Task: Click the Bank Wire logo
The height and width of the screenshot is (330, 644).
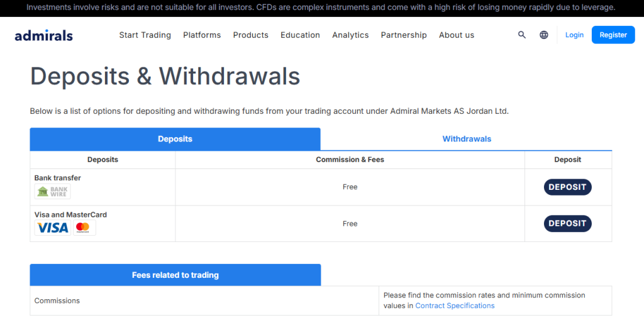Action: tap(53, 191)
